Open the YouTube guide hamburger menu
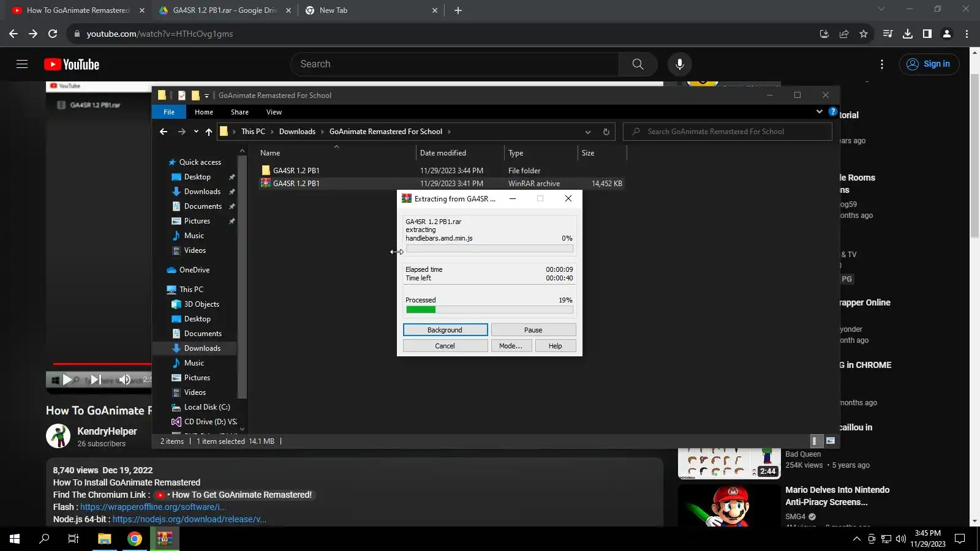 [x=22, y=64]
